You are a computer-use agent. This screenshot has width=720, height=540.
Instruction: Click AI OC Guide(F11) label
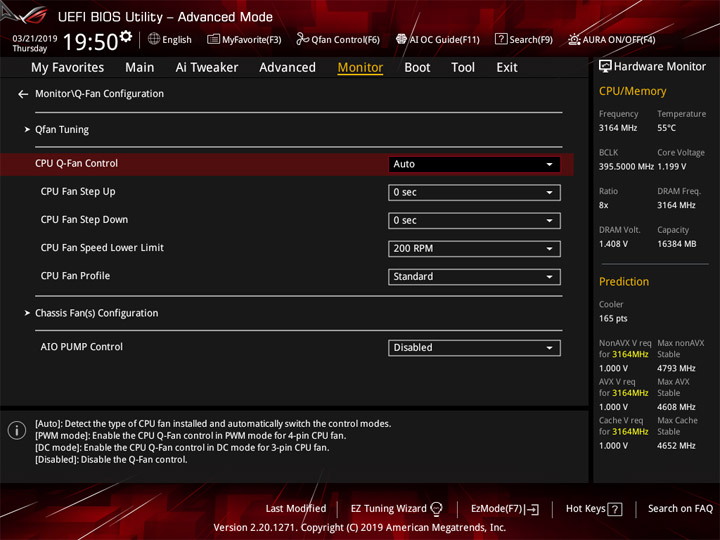tap(444, 39)
